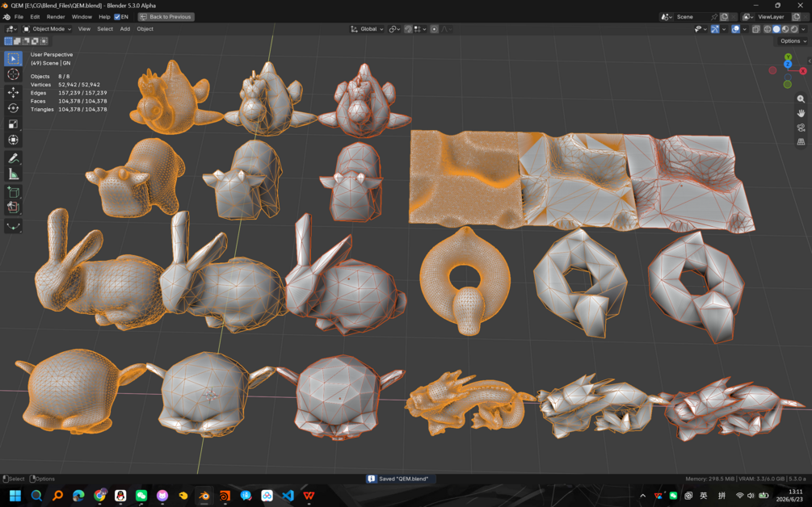Viewport: 812px width, 507px height.
Task: Toggle show gizmo button
Action: 715,29
